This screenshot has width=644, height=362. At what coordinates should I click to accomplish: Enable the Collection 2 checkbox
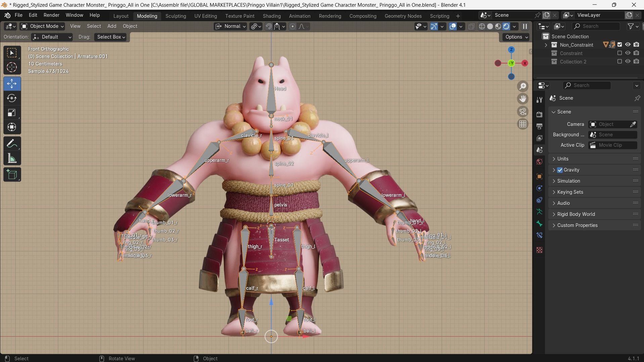(620, 61)
